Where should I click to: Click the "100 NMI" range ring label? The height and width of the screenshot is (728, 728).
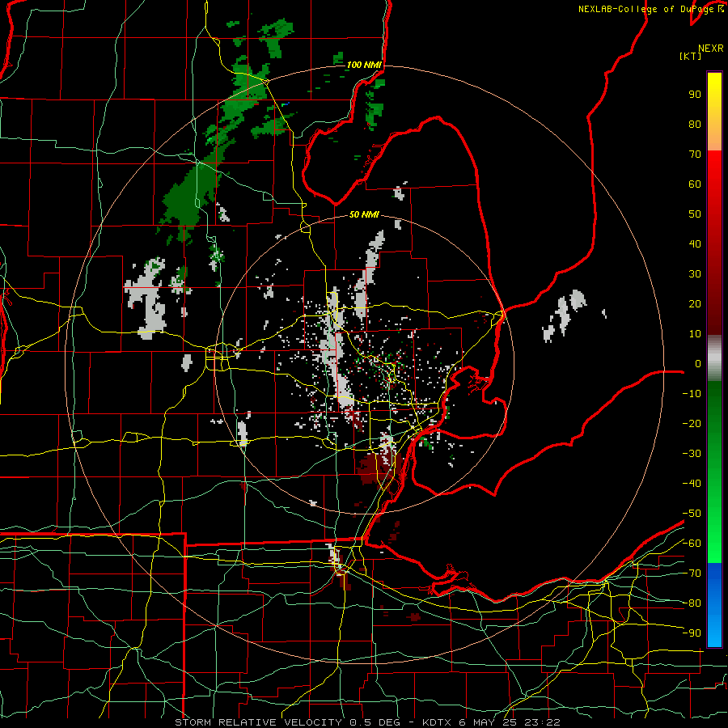pos(364,65)
